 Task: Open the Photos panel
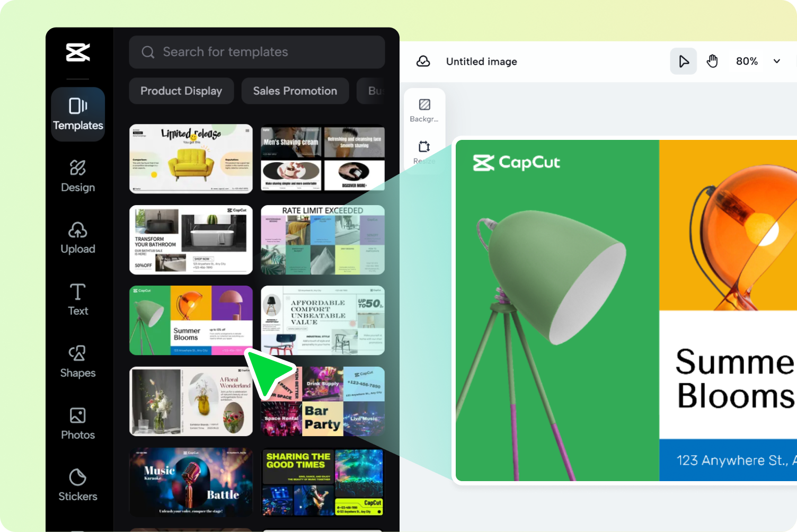(x=78, y=424)
